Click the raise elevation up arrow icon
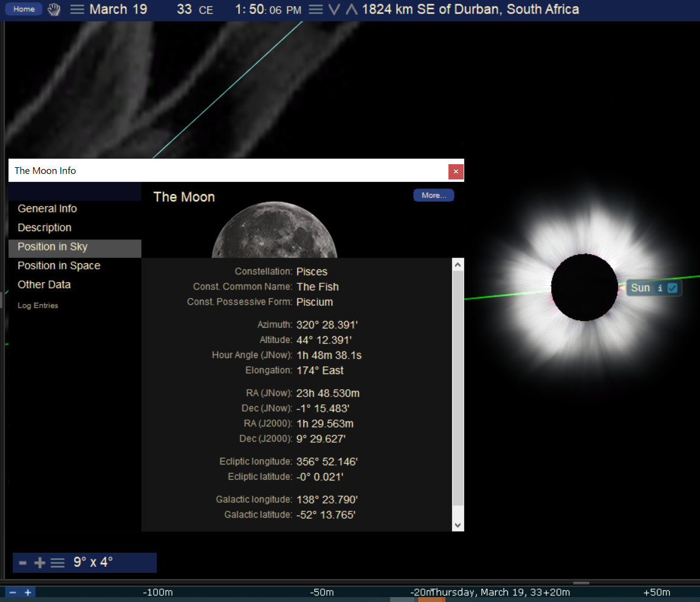Image resolution: width=700 pixels, height=602 pixels. coord(351,9)
